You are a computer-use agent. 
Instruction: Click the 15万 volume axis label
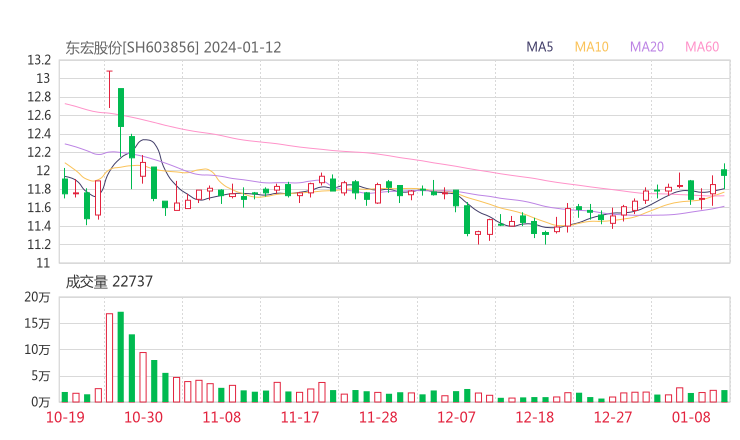click(x=37, y=323)
